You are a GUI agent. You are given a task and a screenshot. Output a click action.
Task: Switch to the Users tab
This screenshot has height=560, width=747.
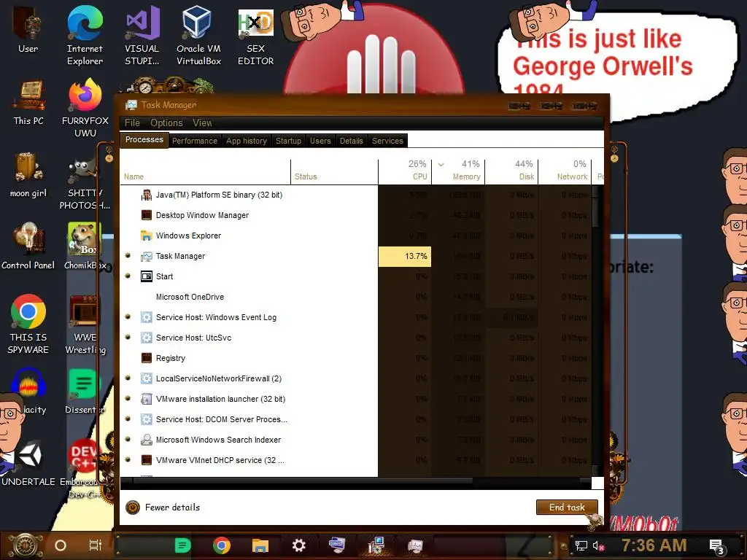pyautogui.click(x=320, y=141)
